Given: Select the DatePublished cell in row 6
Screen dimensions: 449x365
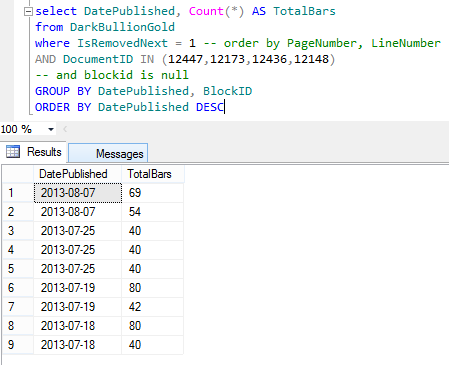Looking at the screenshot, I should (78, 288).
